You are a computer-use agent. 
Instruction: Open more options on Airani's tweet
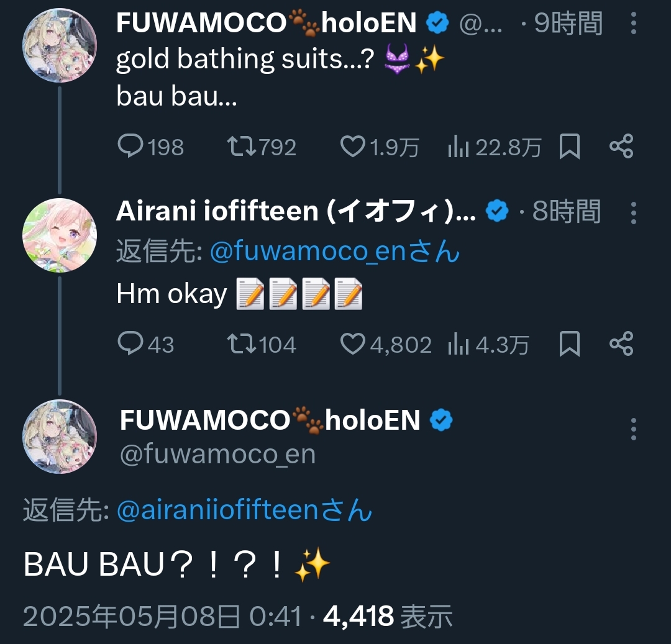tap(634, 213)
